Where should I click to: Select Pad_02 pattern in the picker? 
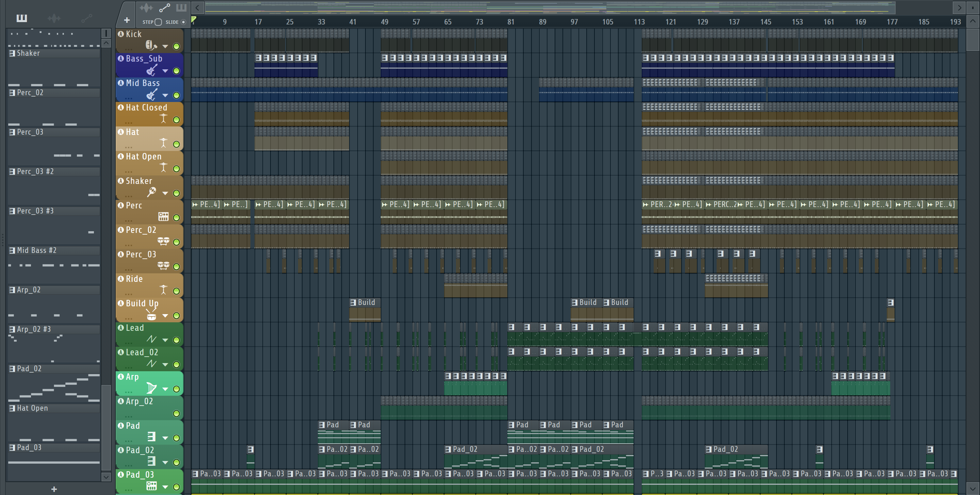click(x=54, y=369)
